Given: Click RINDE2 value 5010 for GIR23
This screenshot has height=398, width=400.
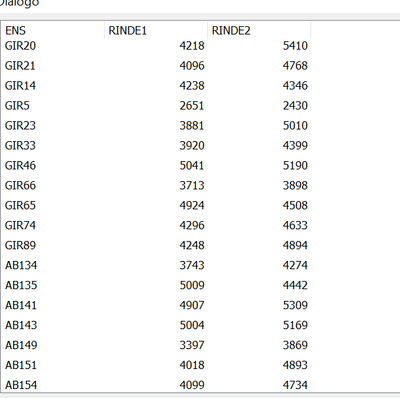Looking at the screenshot, I should tap(295, 126).
